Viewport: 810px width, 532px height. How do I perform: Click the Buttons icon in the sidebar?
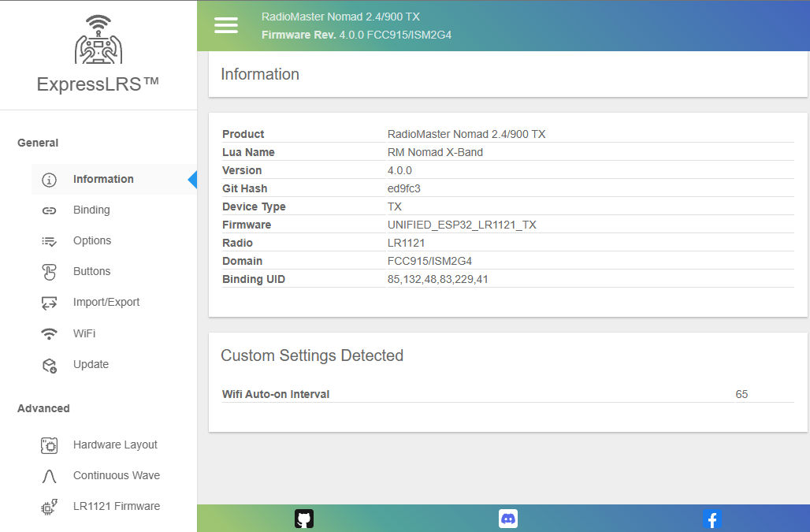point(49,271)
